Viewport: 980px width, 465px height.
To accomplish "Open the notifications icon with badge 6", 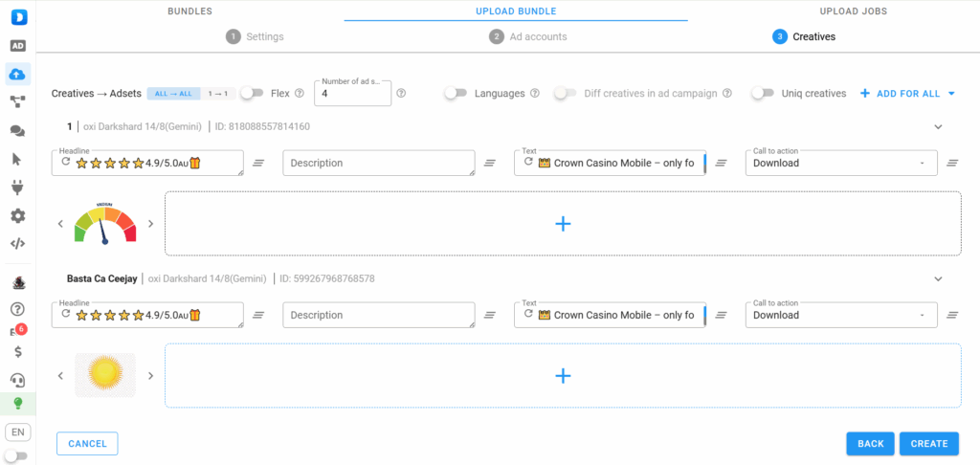I will point(18,331).
